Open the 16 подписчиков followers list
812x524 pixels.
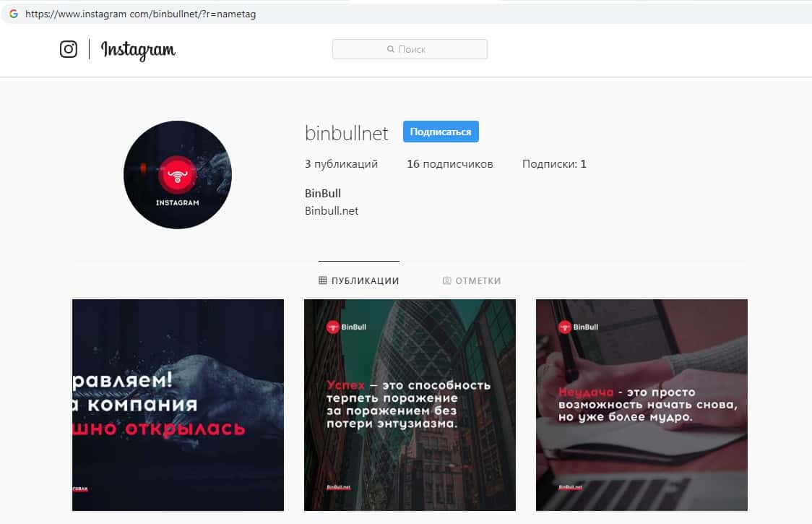tap(450, 164)
